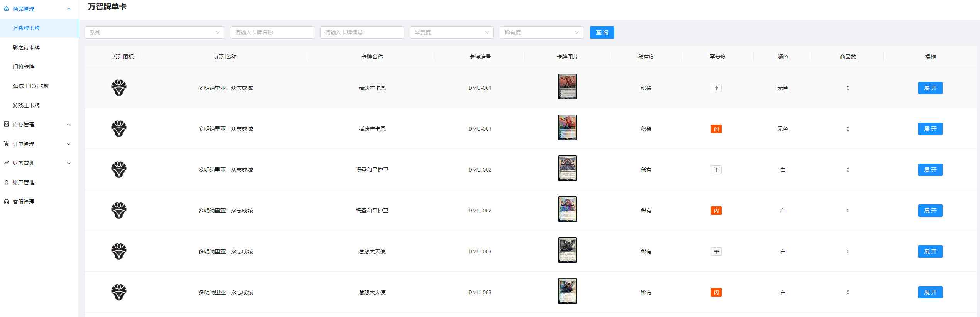The image size is (980, 317).
Task: Open 影之诗卡牌 in the sidebar
Action: pos(26,47)
